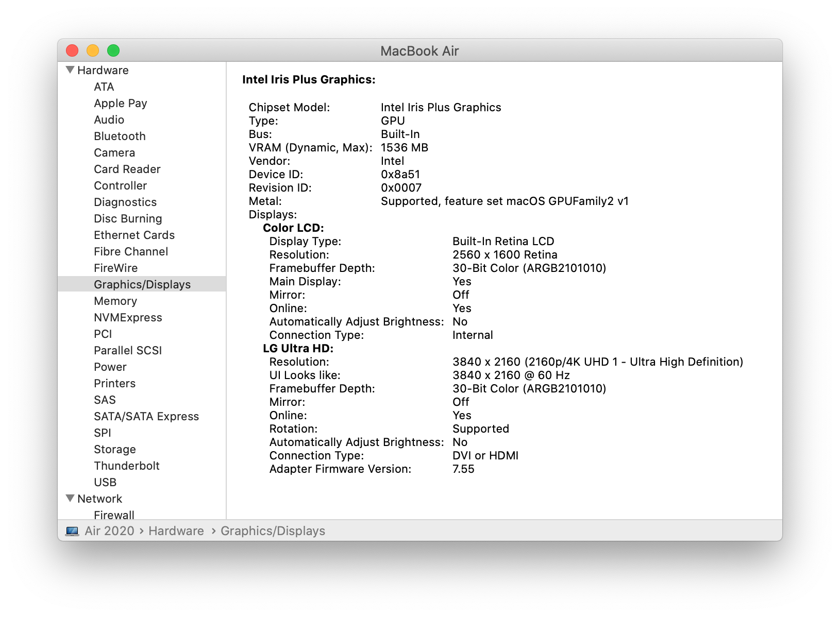Open the Thunderbolt entry
Screen dimensions: 840x617
click(x=126, y=466)
